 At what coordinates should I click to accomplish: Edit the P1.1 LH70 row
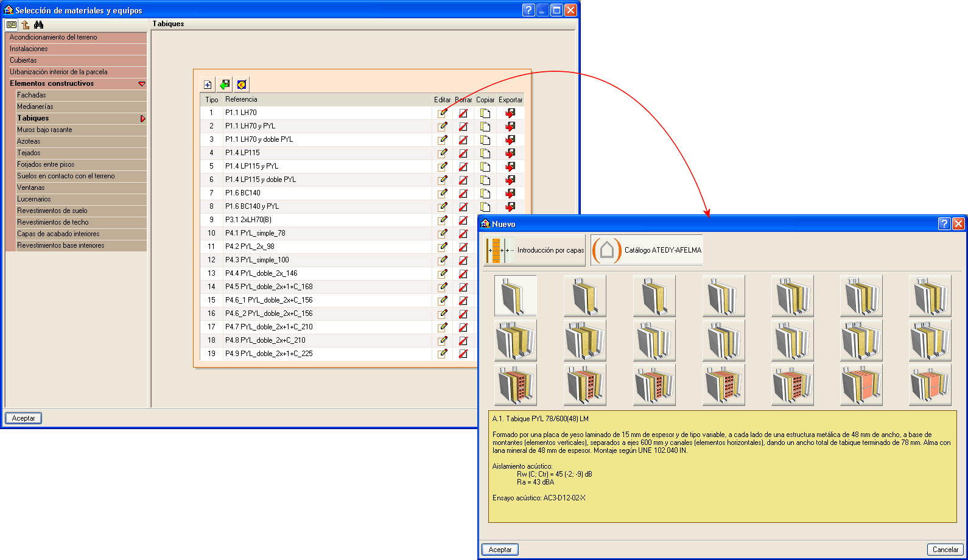[x=443, y=113]
